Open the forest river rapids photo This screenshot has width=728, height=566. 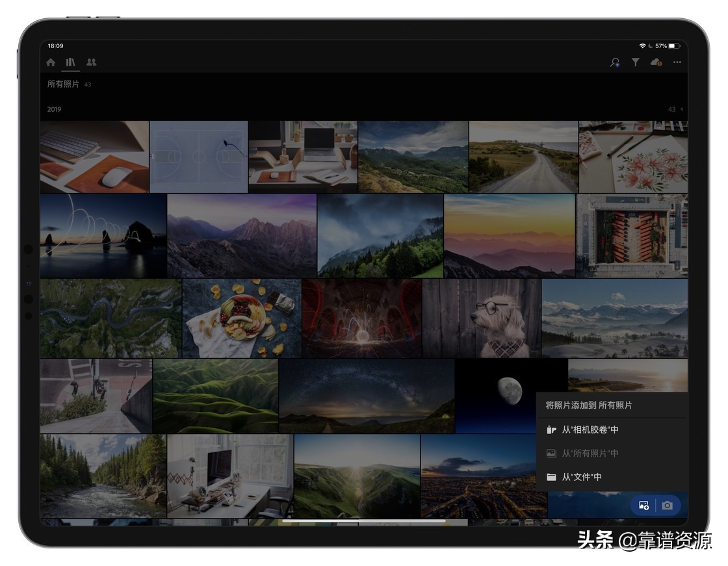[x=103, y=476]
